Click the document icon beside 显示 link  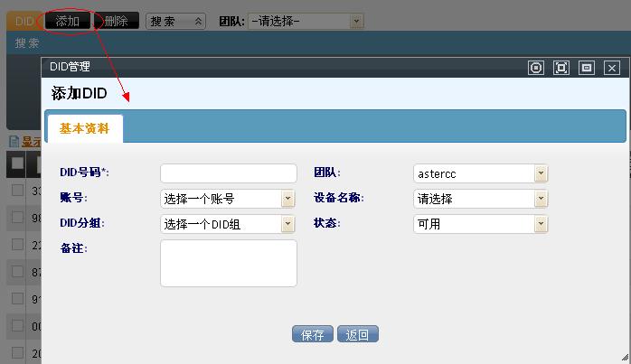pos(14,142)
